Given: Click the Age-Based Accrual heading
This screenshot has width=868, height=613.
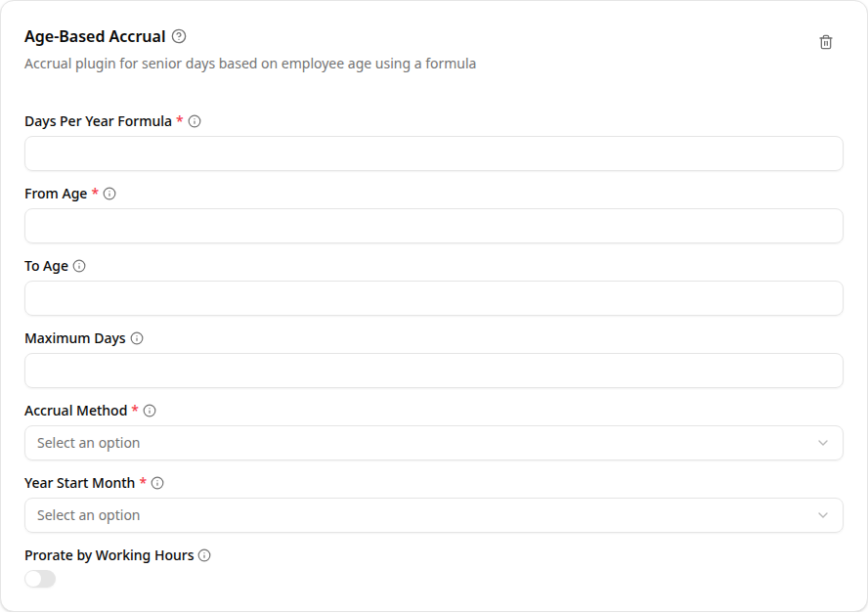Looking at the screenshot, I should (94, 36).
